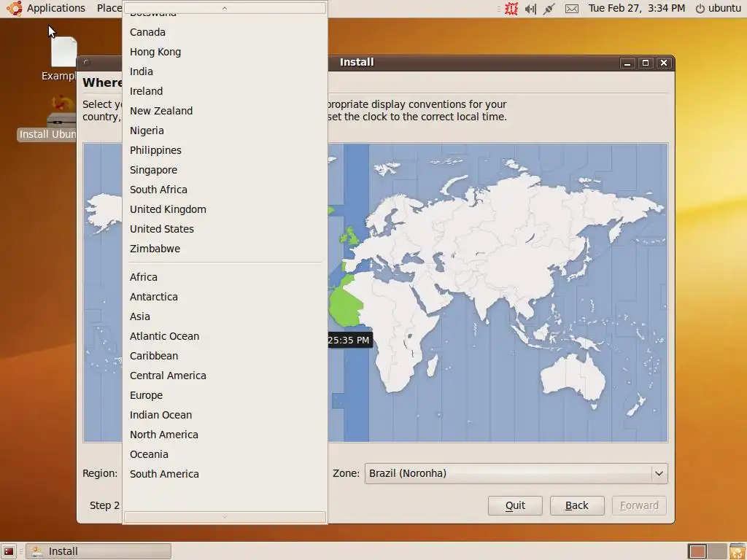Viewport: 747px width, 560px height.
Task: Open the trash icon in bottom panel
Action: (737, 551)
